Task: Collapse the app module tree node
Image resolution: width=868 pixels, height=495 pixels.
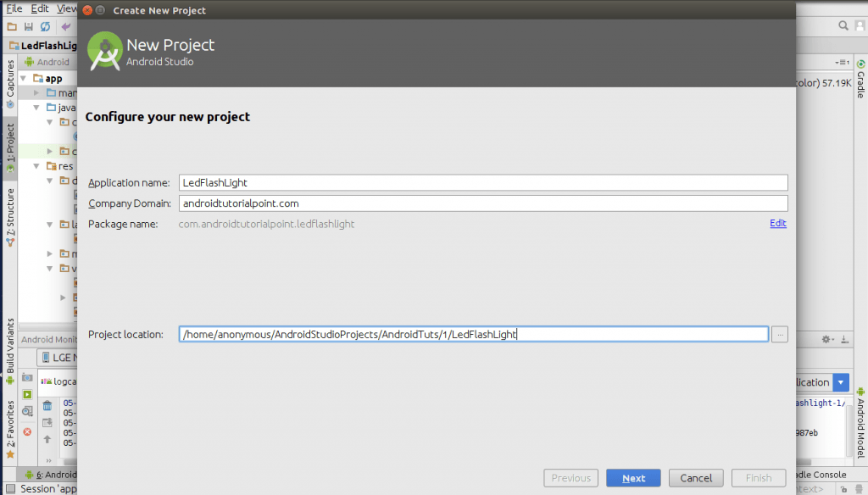Action: pyautogui.click(x=24, y=79)
